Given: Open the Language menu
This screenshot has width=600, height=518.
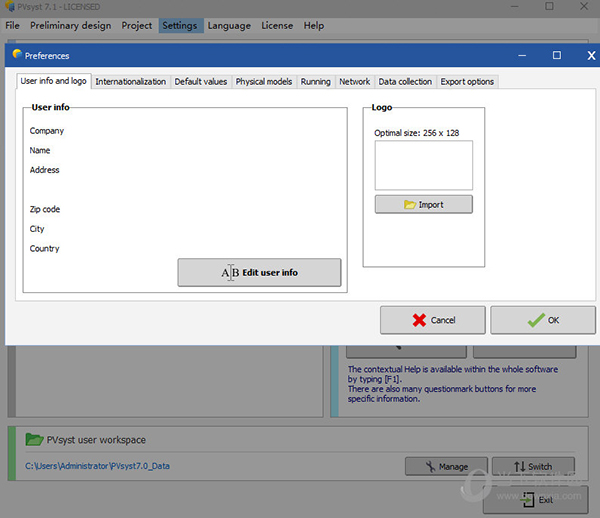Looking at the screenshot, I should coord(229,25).
